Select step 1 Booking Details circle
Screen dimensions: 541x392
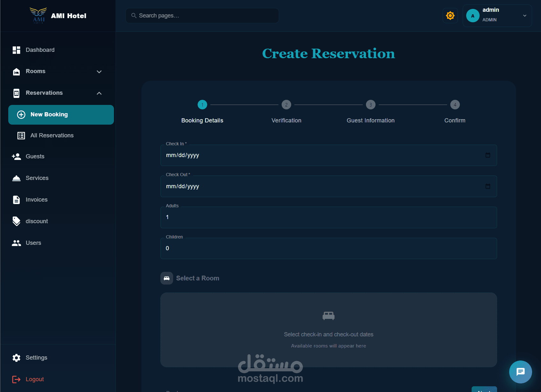click(x=202, y=105)
